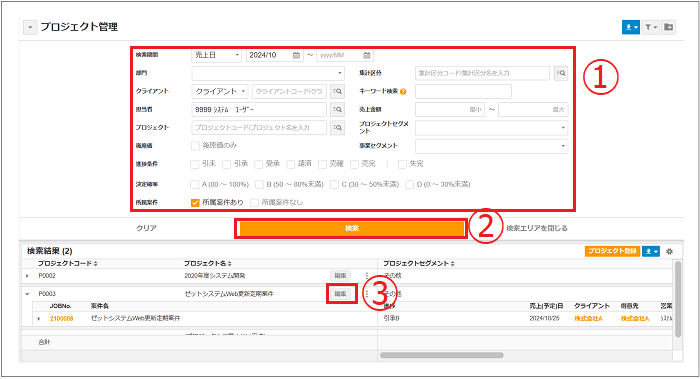Expand the P0002 project row
Image resolution: width=700 pixels, height=379 pixels.
pos(27,276)
